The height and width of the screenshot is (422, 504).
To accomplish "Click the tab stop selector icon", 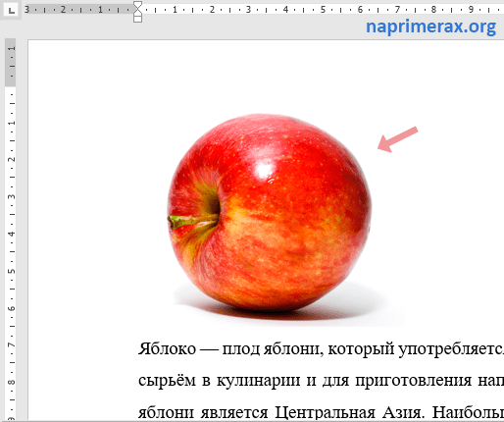I will 11,10.
